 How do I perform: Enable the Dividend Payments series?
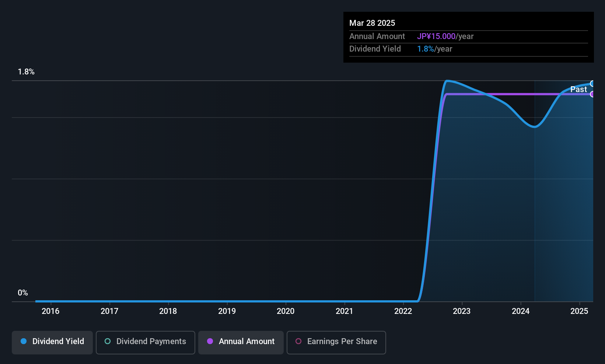click(146, 342)
